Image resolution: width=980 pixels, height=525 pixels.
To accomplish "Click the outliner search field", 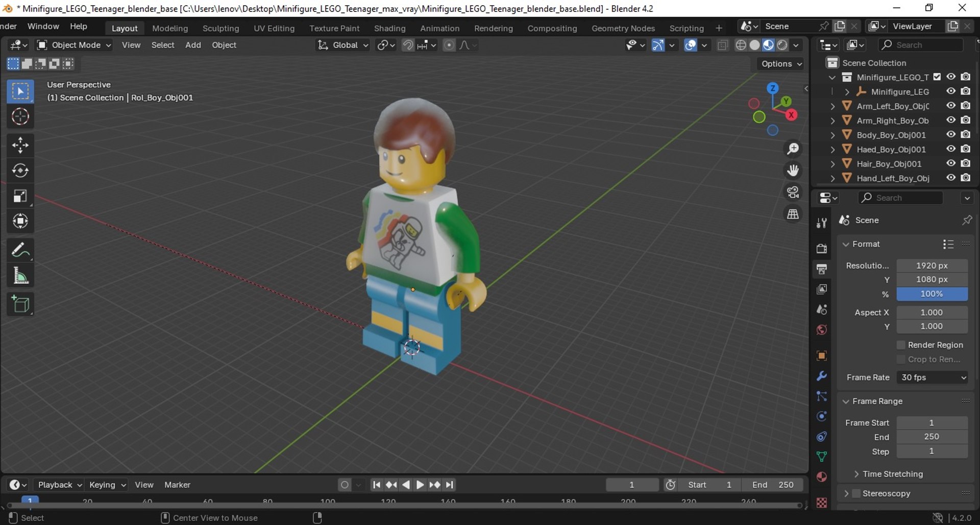I will pyautogui.click(x=921, y=45).
